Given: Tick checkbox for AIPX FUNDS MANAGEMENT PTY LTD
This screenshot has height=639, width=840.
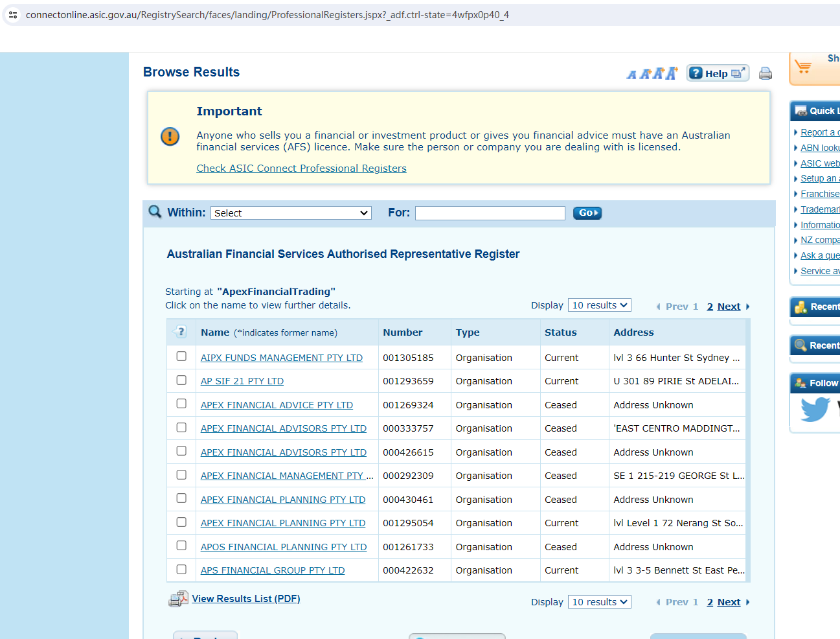Looking at the screenshot, I should [181, 356].
